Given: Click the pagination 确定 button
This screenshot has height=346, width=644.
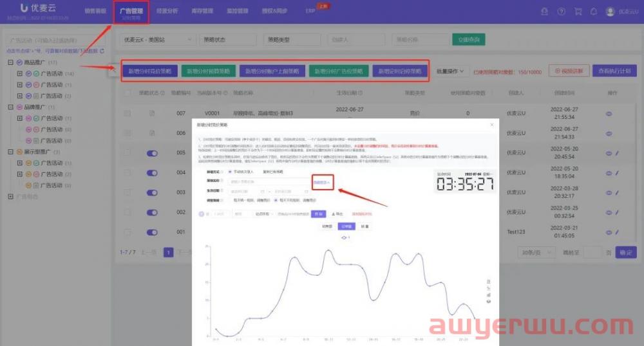Looking at the screenshot, I should click(x=625, y=253).
